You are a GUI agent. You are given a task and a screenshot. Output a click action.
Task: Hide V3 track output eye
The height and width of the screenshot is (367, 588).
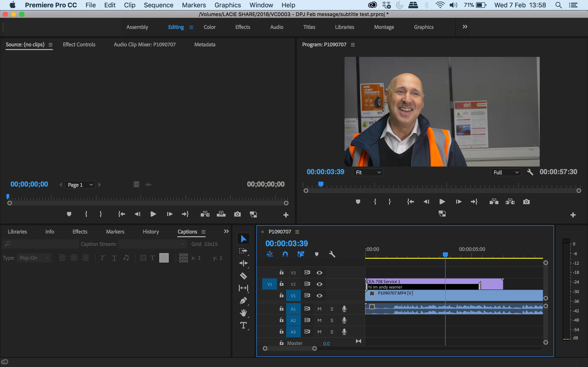click(319, 272)
